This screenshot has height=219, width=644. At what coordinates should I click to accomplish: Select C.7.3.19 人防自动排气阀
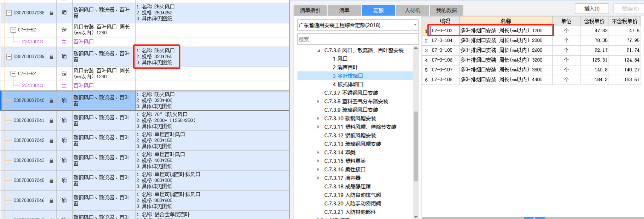[352, 195]
